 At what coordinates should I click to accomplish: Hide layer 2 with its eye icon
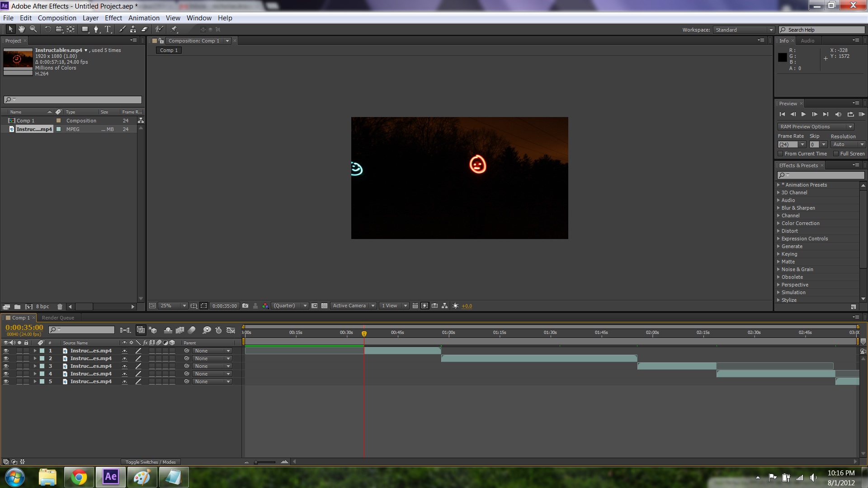tap(6, 358)
